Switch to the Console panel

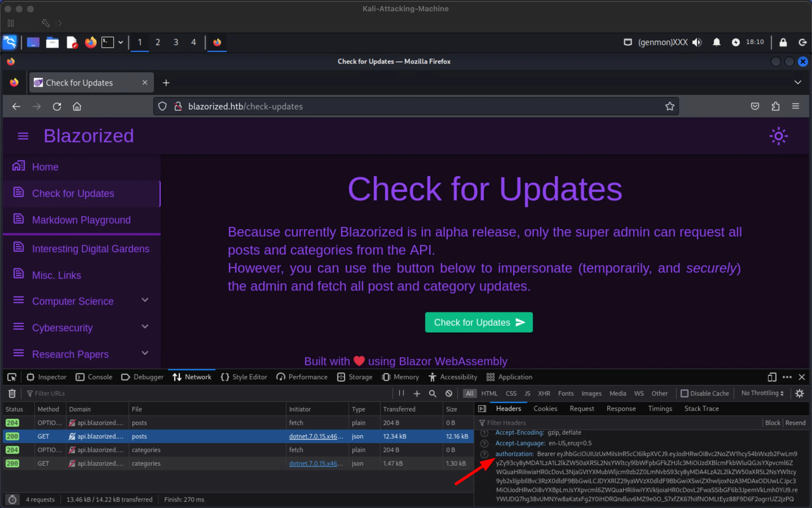click(x=94, y=377)
